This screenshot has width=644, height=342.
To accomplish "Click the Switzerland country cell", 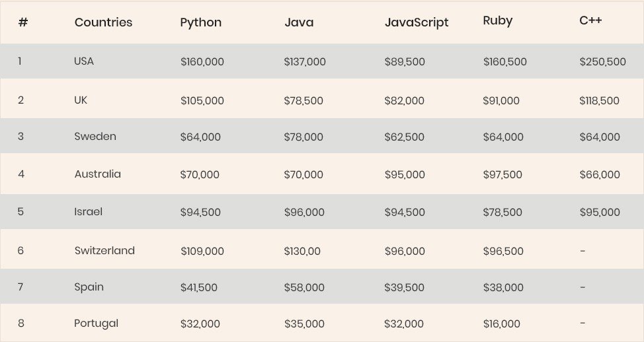I will pos(104,250).
